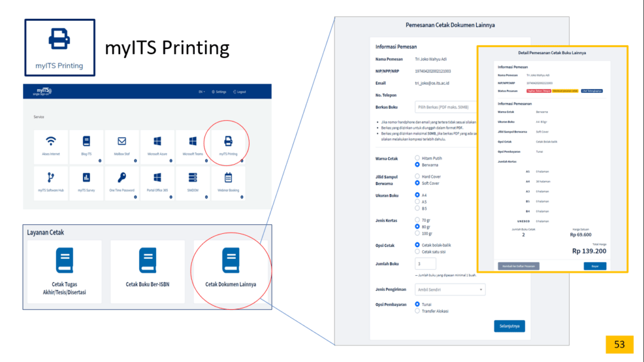644x362 pixels.
Task: Choose Hard Cover for Jilid Sampul
Action: tap(417, 177)
